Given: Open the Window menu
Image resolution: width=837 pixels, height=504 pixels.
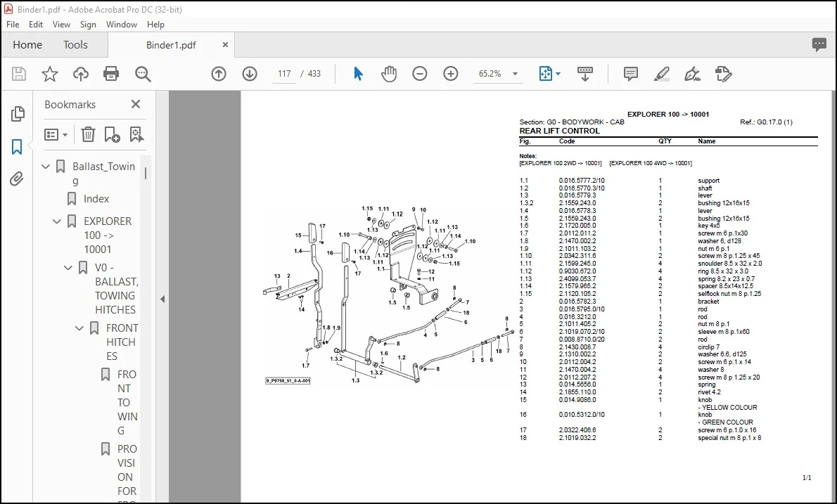Looking at the screenshot, I should pyautogui.click(x=121, y=25).
